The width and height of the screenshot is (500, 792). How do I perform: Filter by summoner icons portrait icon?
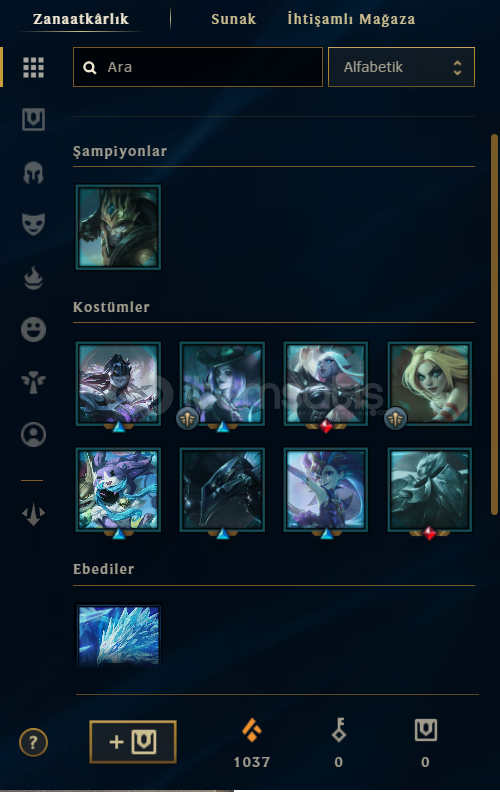(x=33, y=435)
